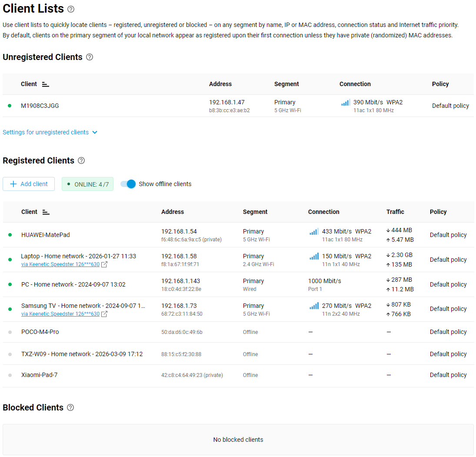The image size is (476, 457).
Task: Expand Settings for unregistered clients
Action: [50, 132]
